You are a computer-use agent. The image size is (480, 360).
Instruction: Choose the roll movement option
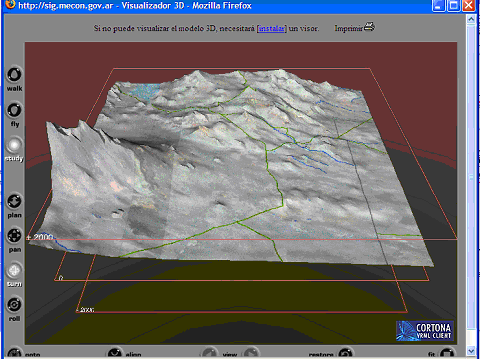coord(14,305)
